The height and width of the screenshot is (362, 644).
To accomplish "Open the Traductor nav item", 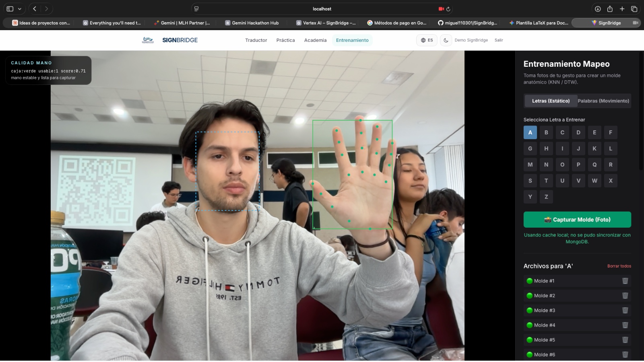I will tap(256, 40).
